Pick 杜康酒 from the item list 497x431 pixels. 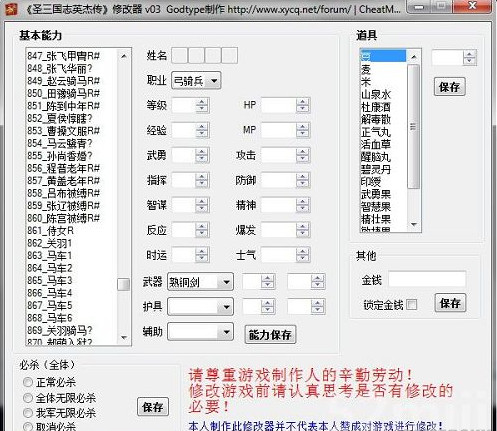click(376, 107)
